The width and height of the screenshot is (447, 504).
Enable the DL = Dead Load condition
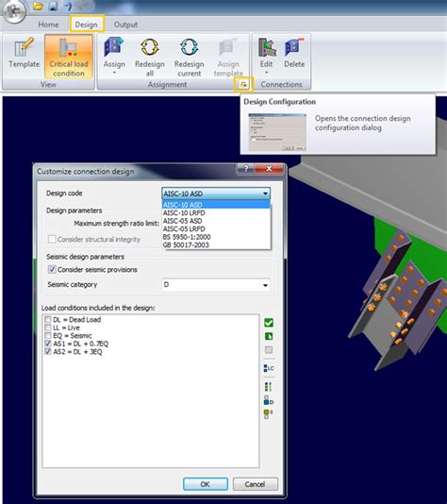pyautogui.click(x=48, y=320)
